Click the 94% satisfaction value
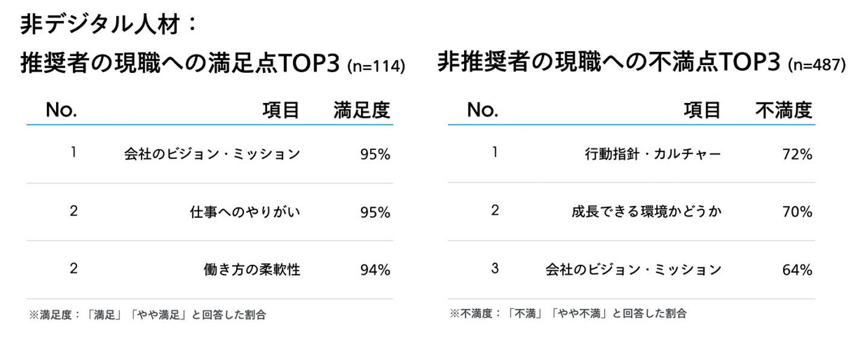Screen dimensions: 868x342 375,270
